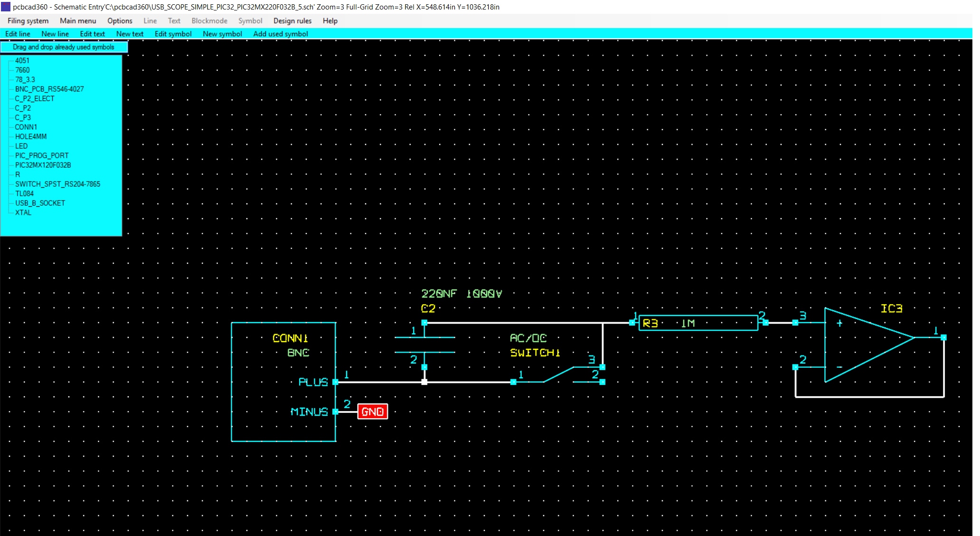The width and height of the screenshot is (980, 536).
Task: Open the Options menu
Action: (120, 21)
